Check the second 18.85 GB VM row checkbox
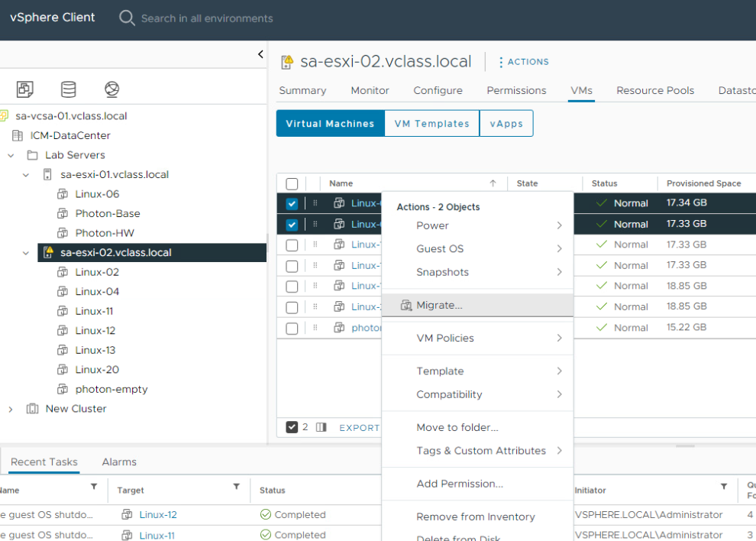756x541 pixels. 292,307
